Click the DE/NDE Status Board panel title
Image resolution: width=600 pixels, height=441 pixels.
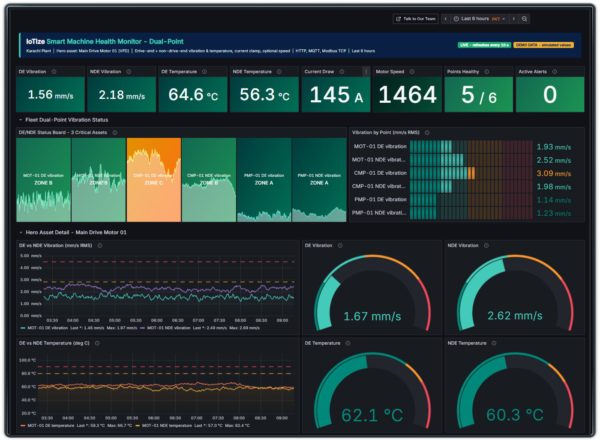click(x=63, y=132)
